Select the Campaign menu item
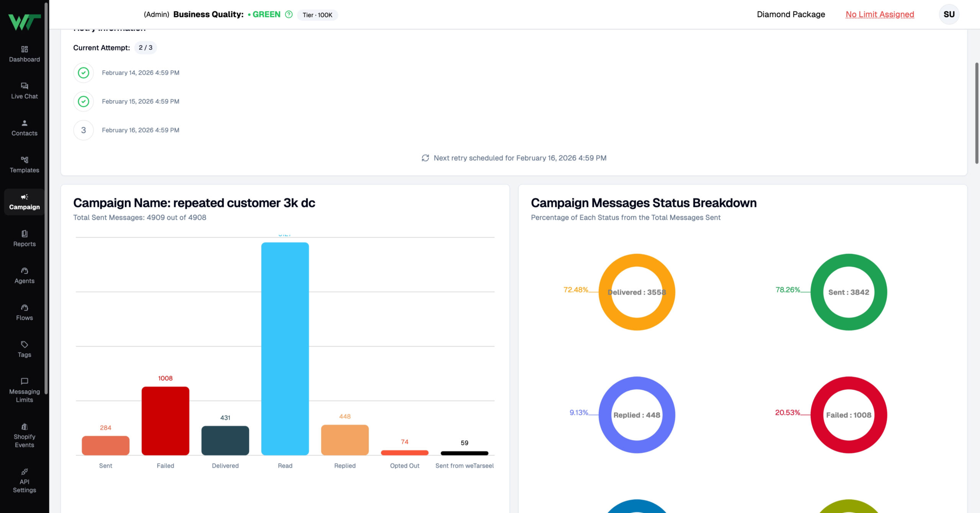Viewport: 980px width, 513px height. (x=24, y=202)
